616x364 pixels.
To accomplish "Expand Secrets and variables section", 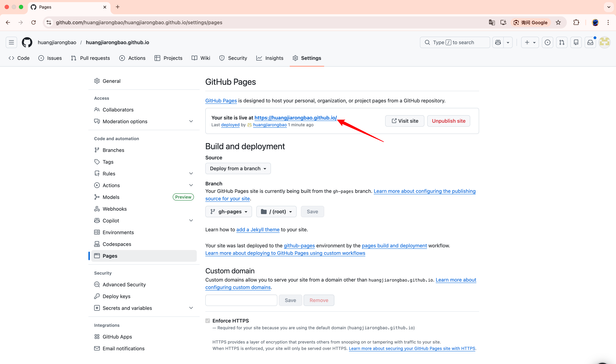I will click(x=144, y=308).
